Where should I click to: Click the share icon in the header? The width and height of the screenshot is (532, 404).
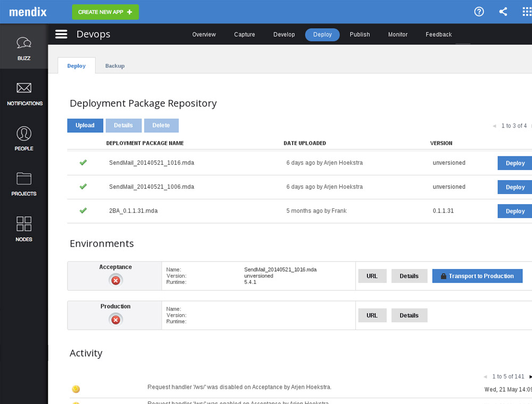(503, 11)
